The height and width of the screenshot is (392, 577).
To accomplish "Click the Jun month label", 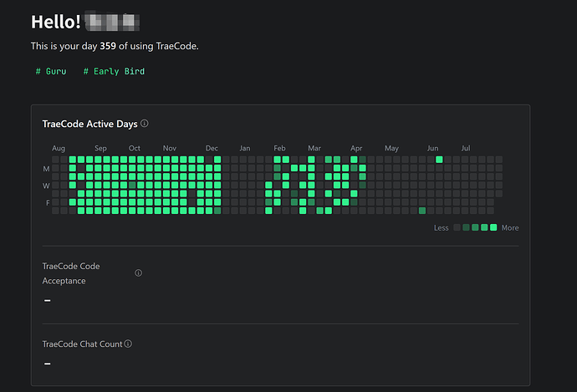I will point(432,148).
